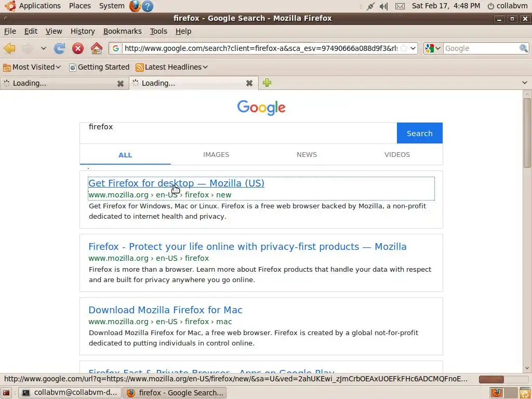Click the page vertical scrollbar thumb
Screen dimensions: 532x399
tap(527, 132)
